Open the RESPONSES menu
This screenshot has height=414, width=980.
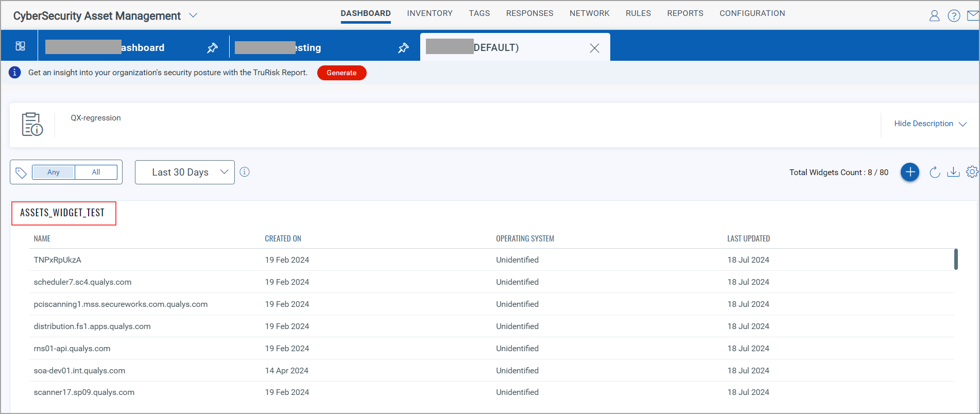point(529,13)
